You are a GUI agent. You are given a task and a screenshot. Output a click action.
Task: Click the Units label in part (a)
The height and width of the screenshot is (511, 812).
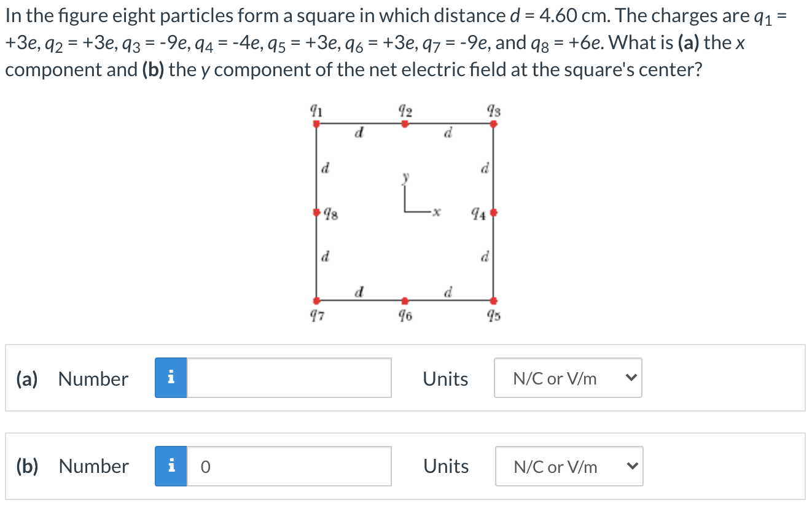[446, 378]
